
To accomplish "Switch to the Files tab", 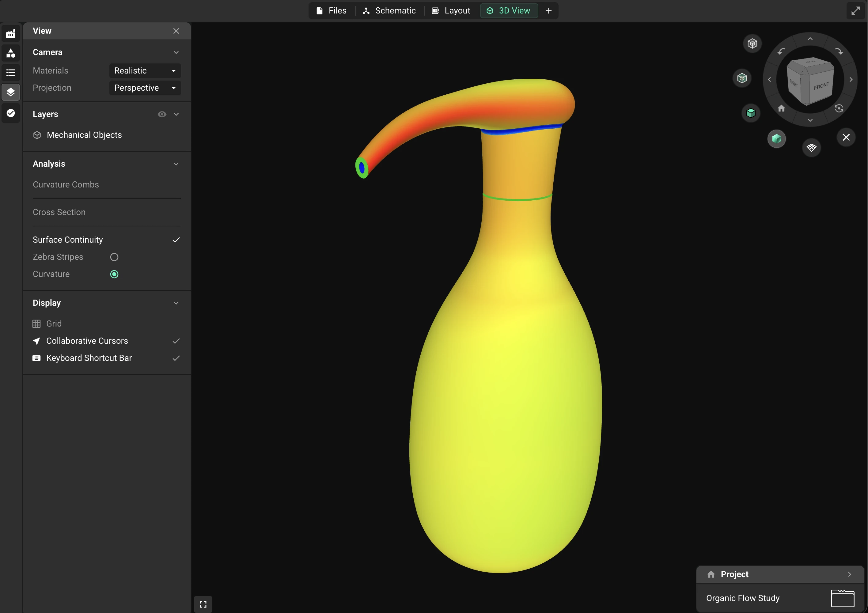I will click(x=332, y=11).
